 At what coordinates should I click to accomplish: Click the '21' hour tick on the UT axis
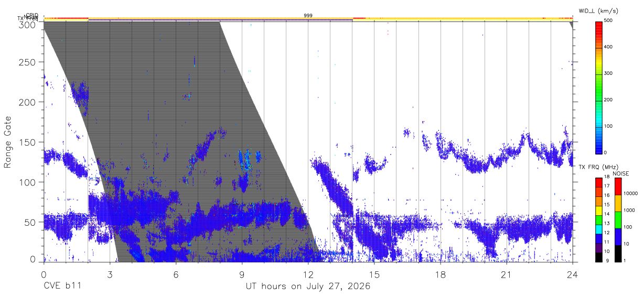point(506,274)
